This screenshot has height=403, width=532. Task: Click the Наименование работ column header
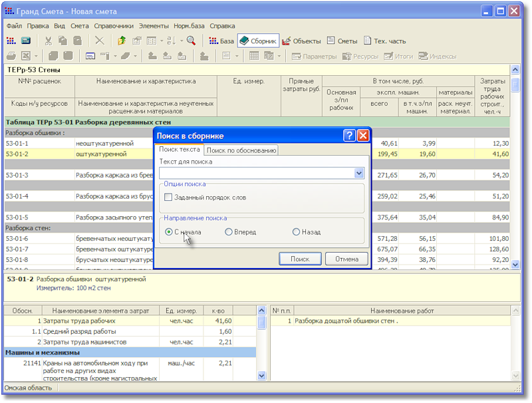point(402,311)
